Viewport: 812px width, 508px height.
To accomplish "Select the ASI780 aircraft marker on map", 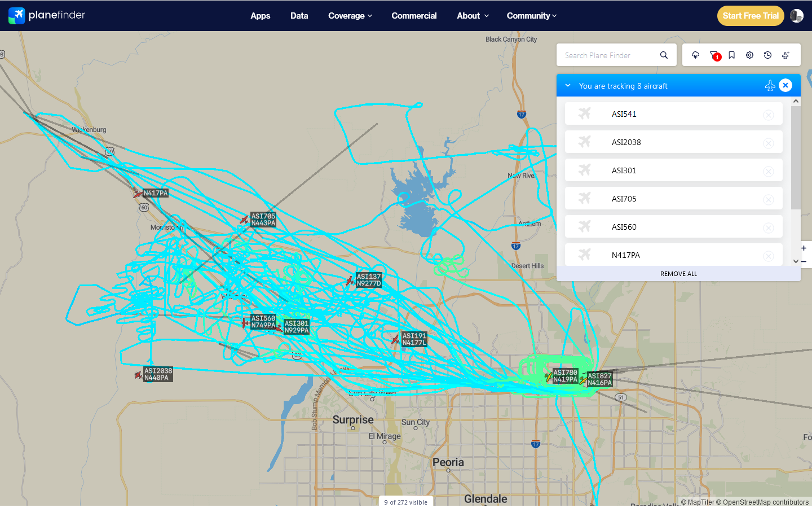I will [548, 376].
